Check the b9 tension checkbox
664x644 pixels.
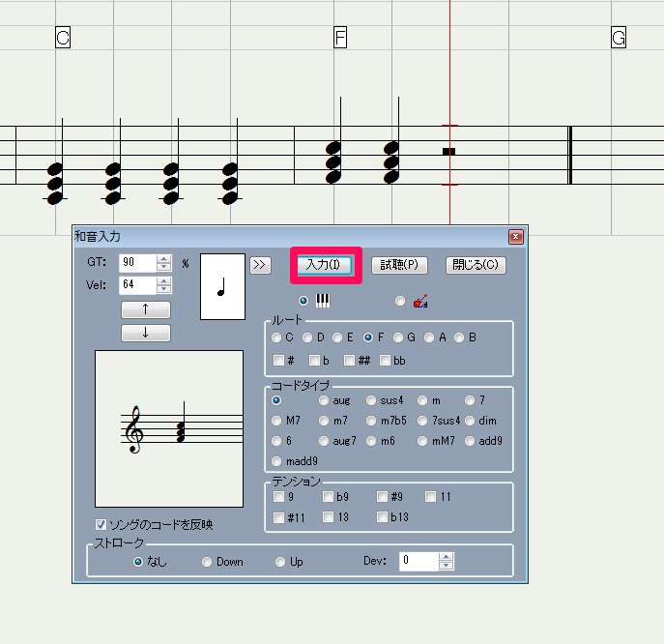tap(329, 497)
